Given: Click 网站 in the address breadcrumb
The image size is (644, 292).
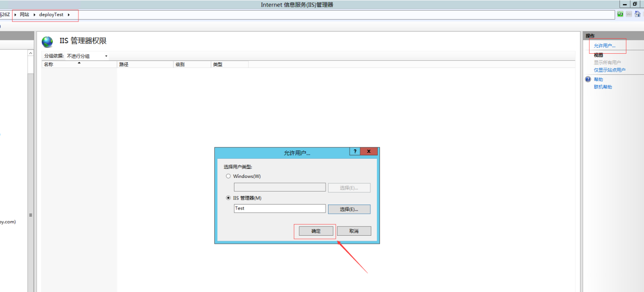Looking at the screenshot, I should pyautogui.click(x=25, y=15).
